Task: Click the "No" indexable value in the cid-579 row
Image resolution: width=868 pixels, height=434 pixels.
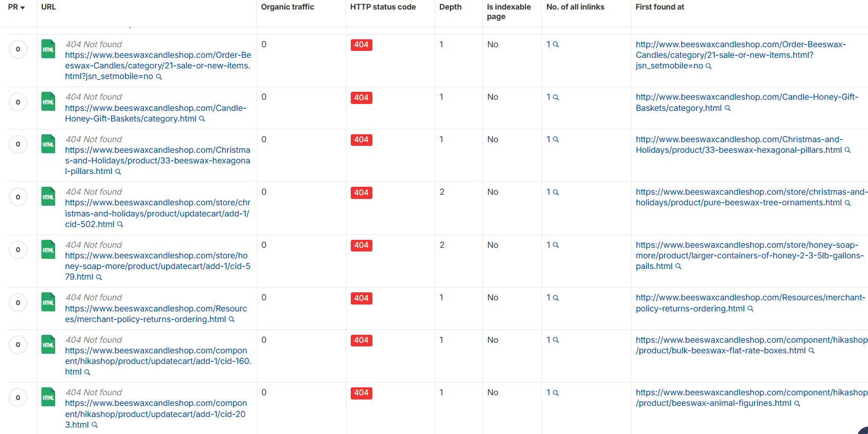Action: point(493,245)
